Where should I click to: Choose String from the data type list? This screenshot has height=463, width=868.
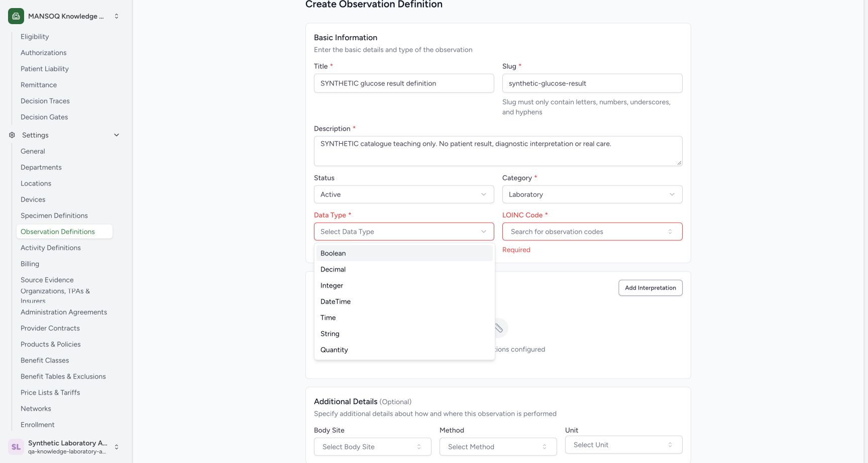404,334
